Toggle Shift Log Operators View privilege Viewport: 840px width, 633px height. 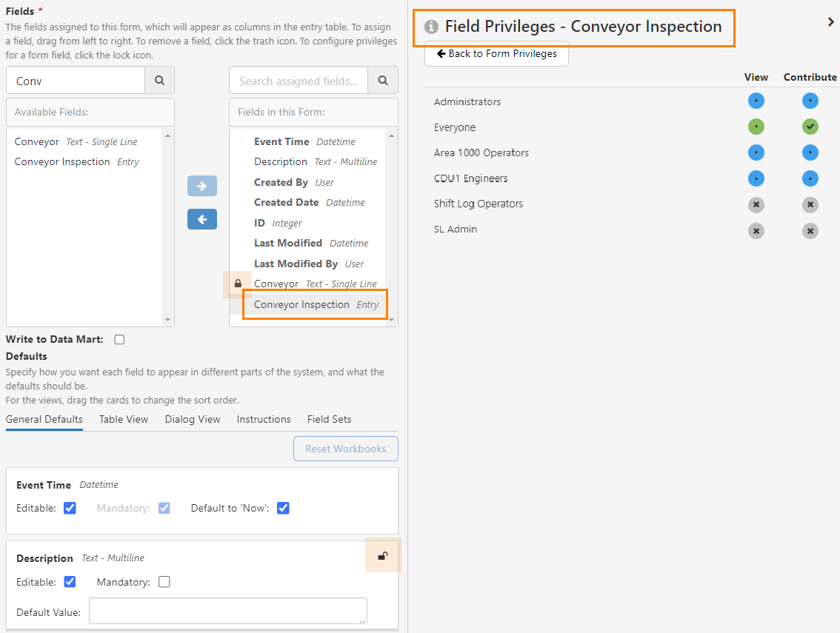pyautogui.click(x=756, y=204)
